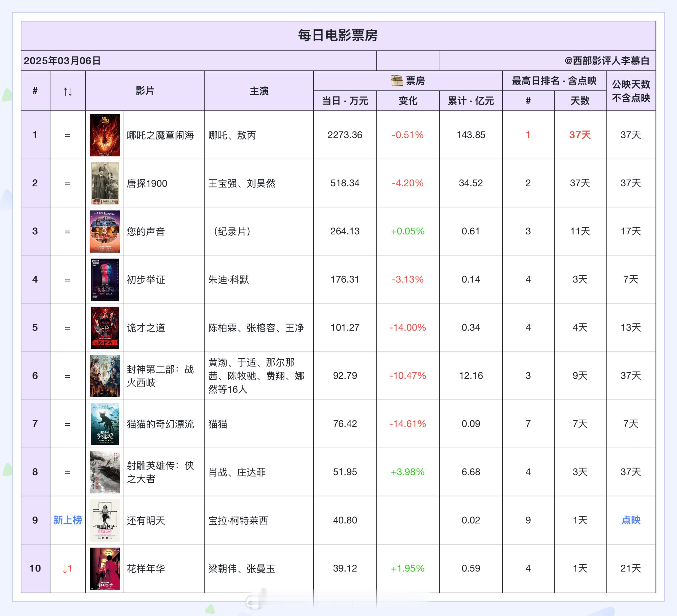
Task: Click the 累计 · 亿元 column header
Action: click(471, 101)
